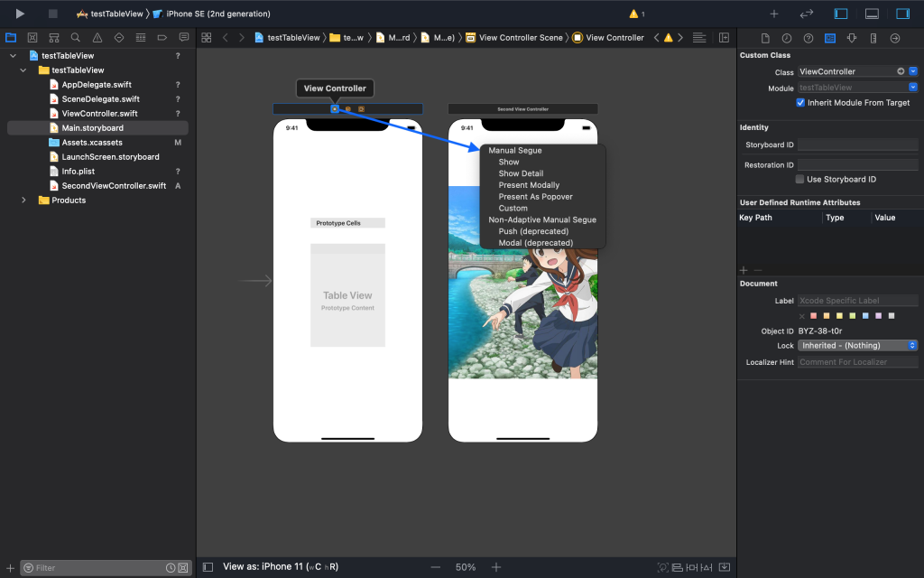This screenshot has height=578, width=924.
Task: Open the Issue navigator triangle icon
Action: [97, 38]
